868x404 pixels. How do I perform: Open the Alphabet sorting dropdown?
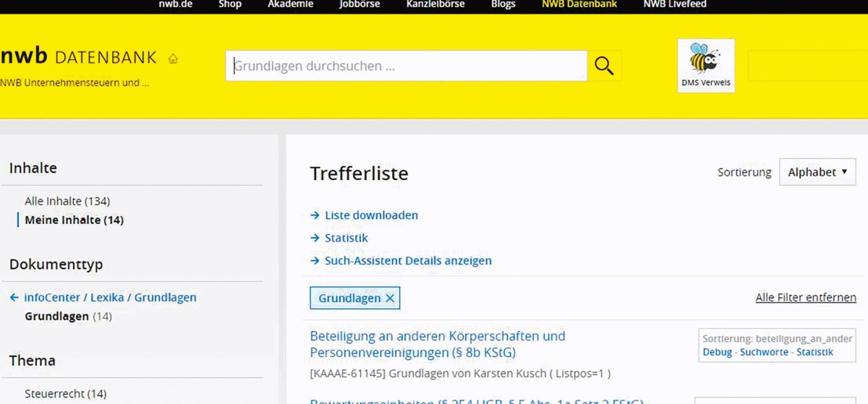pyautogui.click(x=817, y=172)
